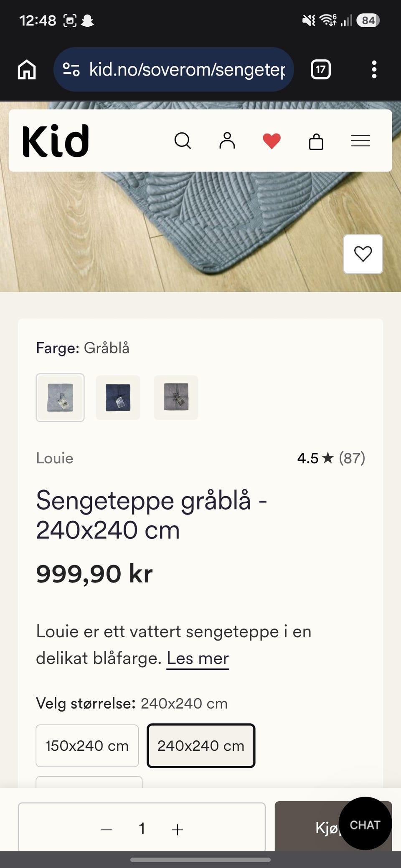The width and height of the screenshot is (401, 868).
Task: Choose size 240x240 cm
Action: (201, 746)
